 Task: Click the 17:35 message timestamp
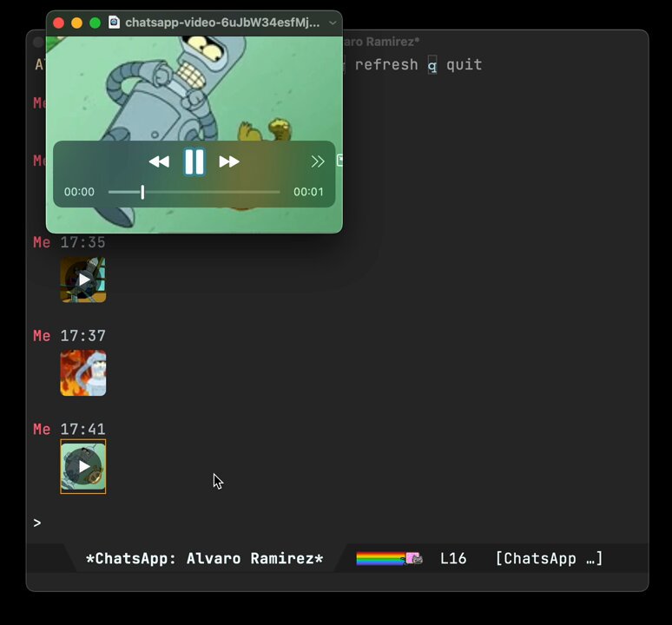click(82, 242)
